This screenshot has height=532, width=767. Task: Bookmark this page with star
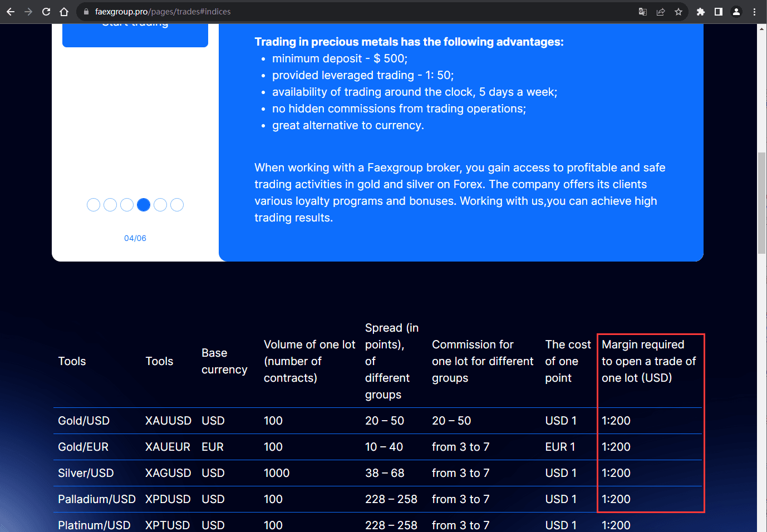[678, 12]
